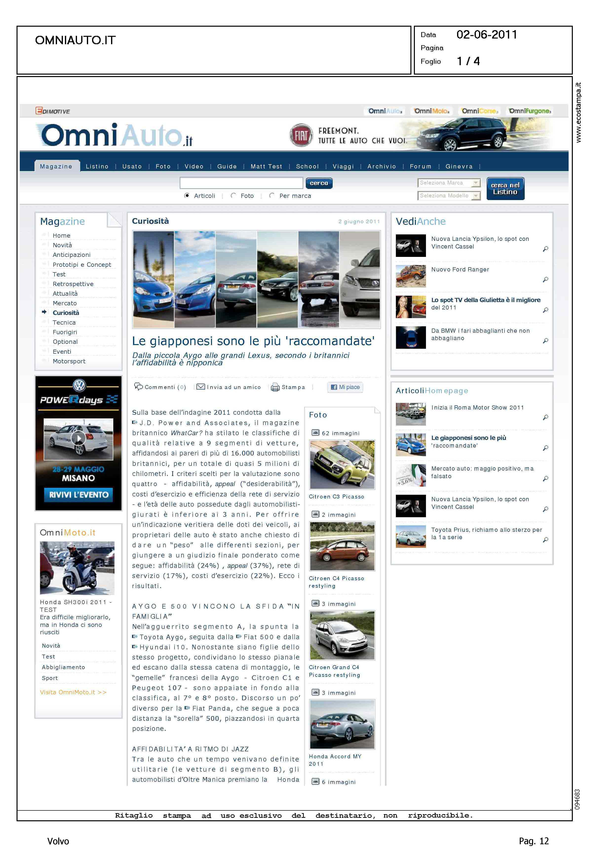Play the VW Power Days video
Viewport: 616px width, 865px height.
coord(78,438)
